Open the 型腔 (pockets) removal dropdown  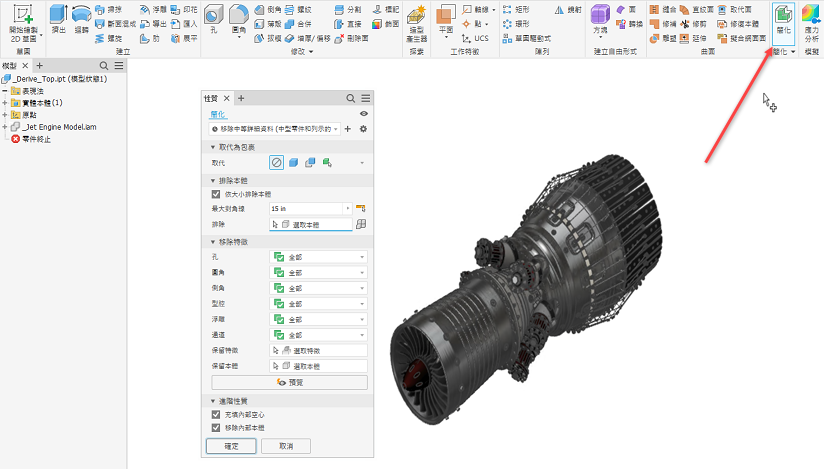318,304
